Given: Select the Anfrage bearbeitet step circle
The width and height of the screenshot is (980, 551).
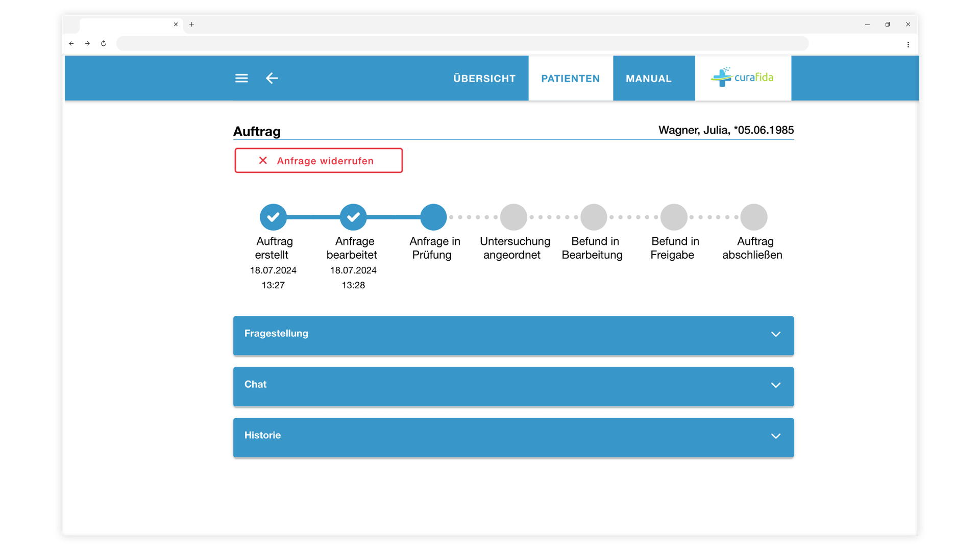Looking at the screenshot, I should click(353, 217).
